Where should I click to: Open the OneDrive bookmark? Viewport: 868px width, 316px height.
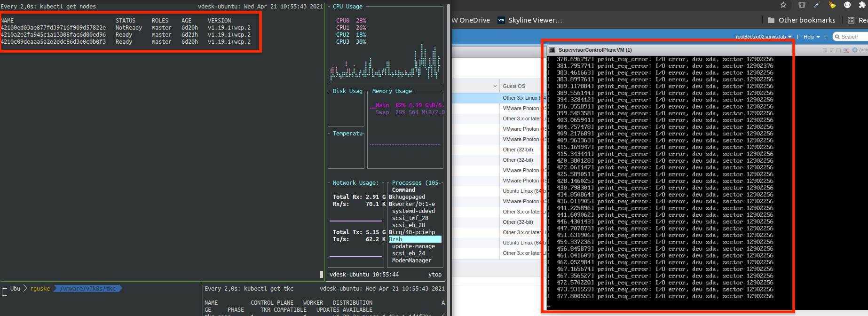(x=471, y=20)
